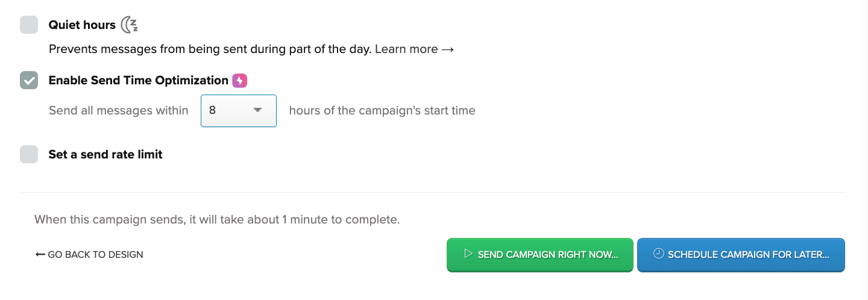Follow the Learn more link
This screenshot has width=868, height=300.
point(406,49)
